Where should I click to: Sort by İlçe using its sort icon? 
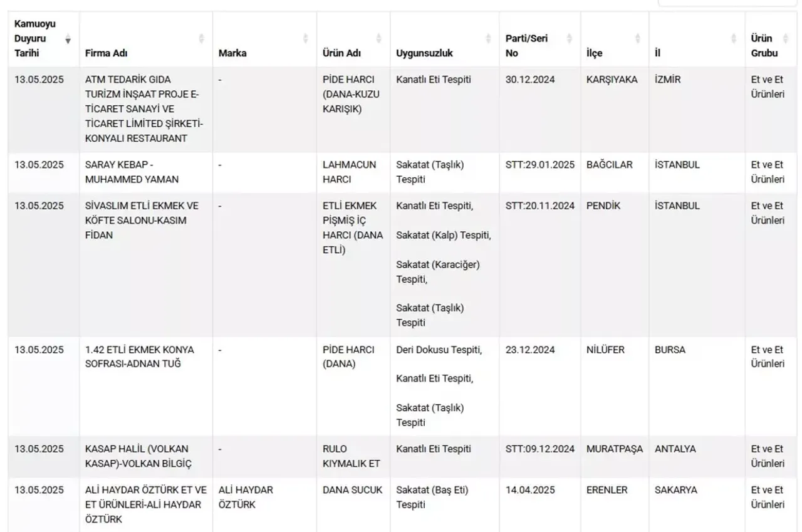click(x=637, y=39)
